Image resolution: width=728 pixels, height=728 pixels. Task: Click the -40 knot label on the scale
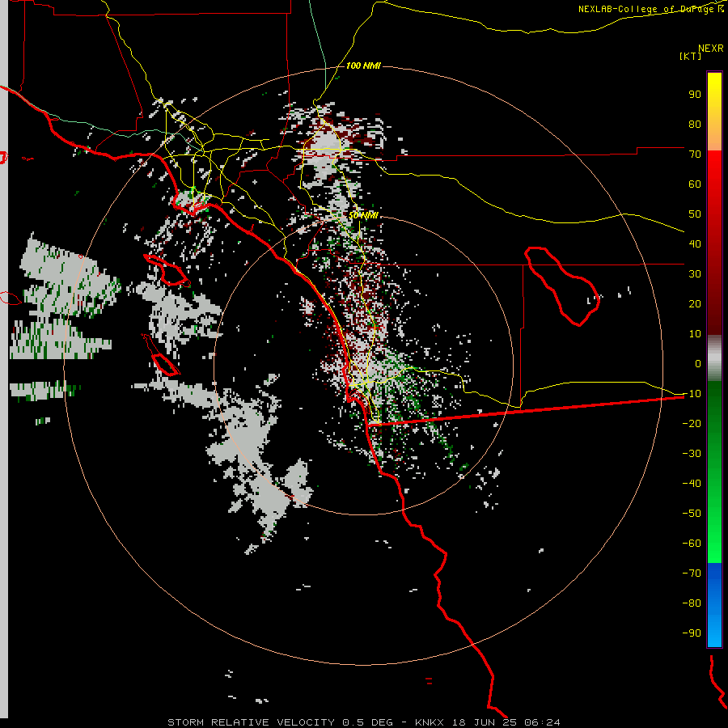pyautogui.click(x=692, y=484)
